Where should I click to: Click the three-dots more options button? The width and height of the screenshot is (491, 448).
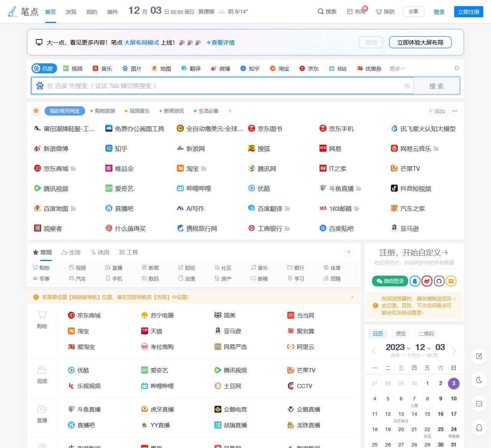tap(455, 111)
